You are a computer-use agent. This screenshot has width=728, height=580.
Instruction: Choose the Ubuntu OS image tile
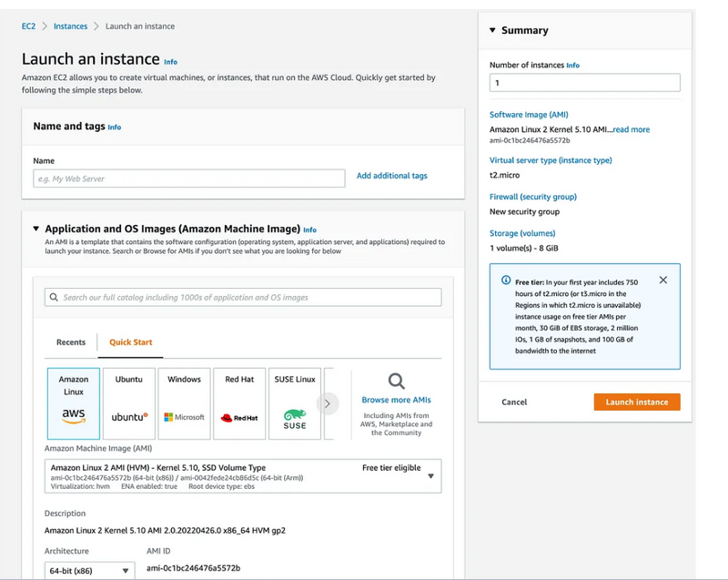pos(129,402)
